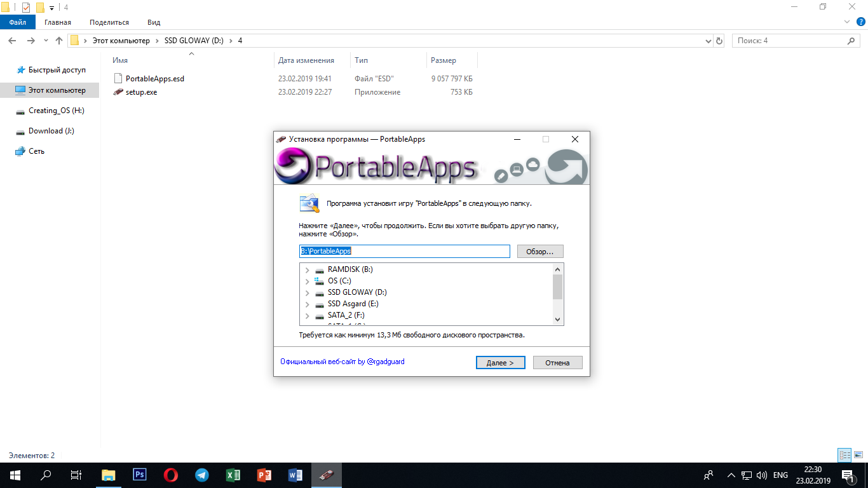868x488 pixels.
Task: Go up one folder level
Action: [x=59, y=41]
